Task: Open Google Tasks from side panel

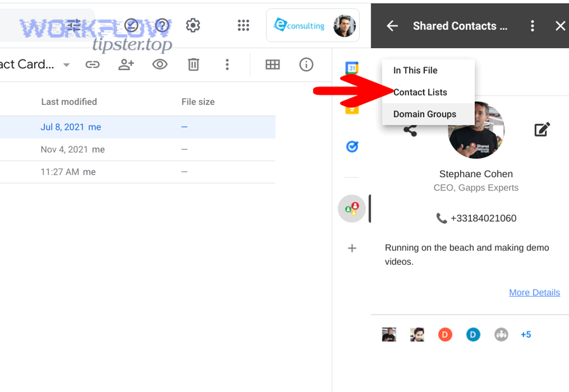Action: point(352,147)
